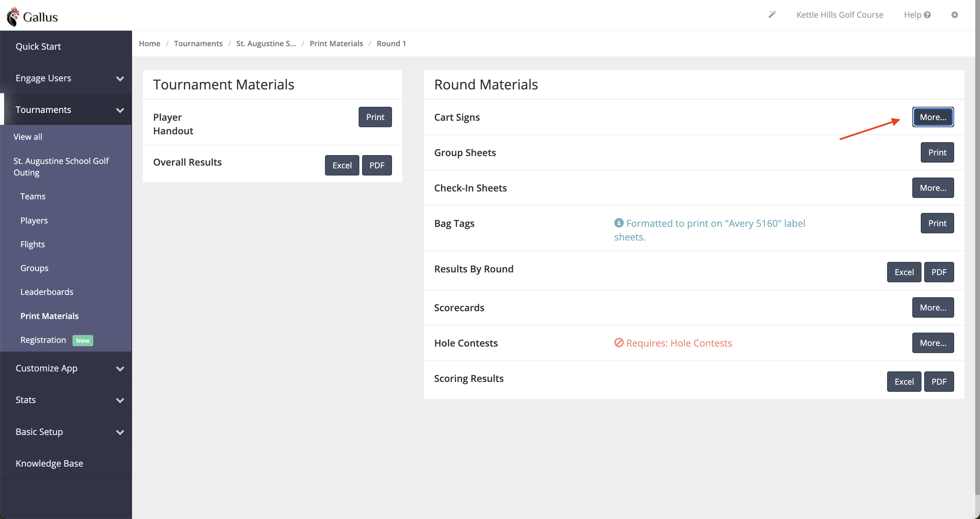Click the Bag Tags info icon
The width and height of the screenshot is (980, 519).
619,223
